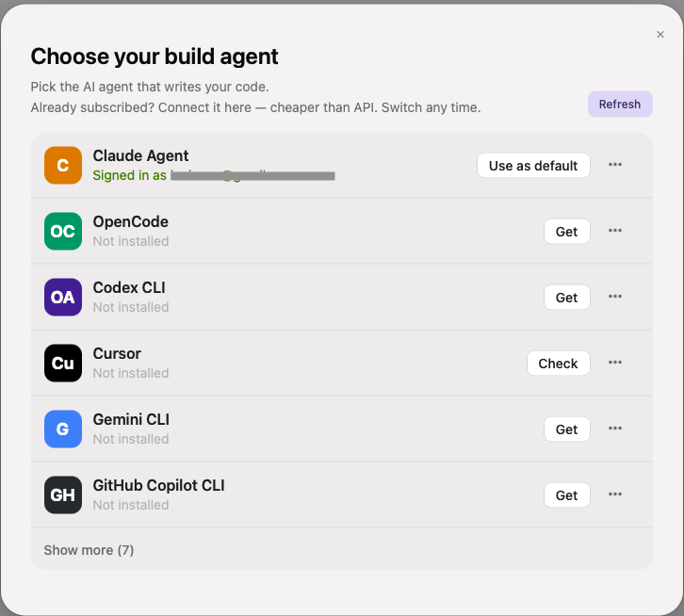
Task: Expand Show more (7) agents
Action: [x=89, y=550]
